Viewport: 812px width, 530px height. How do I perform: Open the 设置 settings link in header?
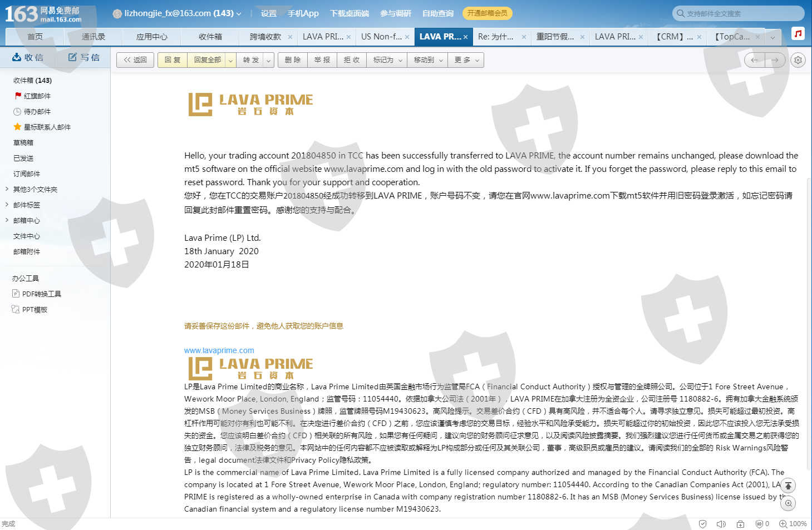pos(269,13)
